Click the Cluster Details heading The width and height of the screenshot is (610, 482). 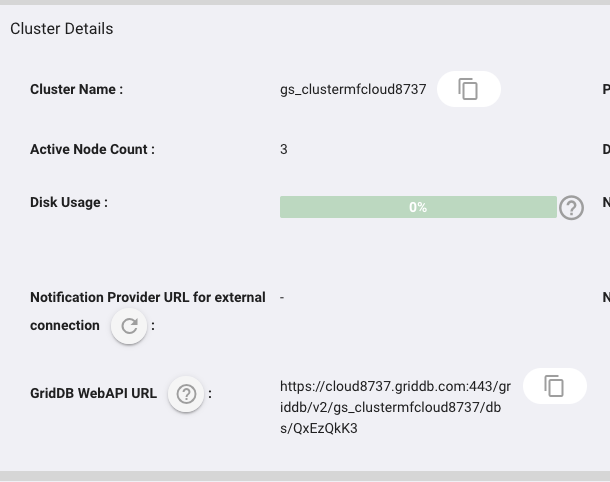click(x=62, y=29)
